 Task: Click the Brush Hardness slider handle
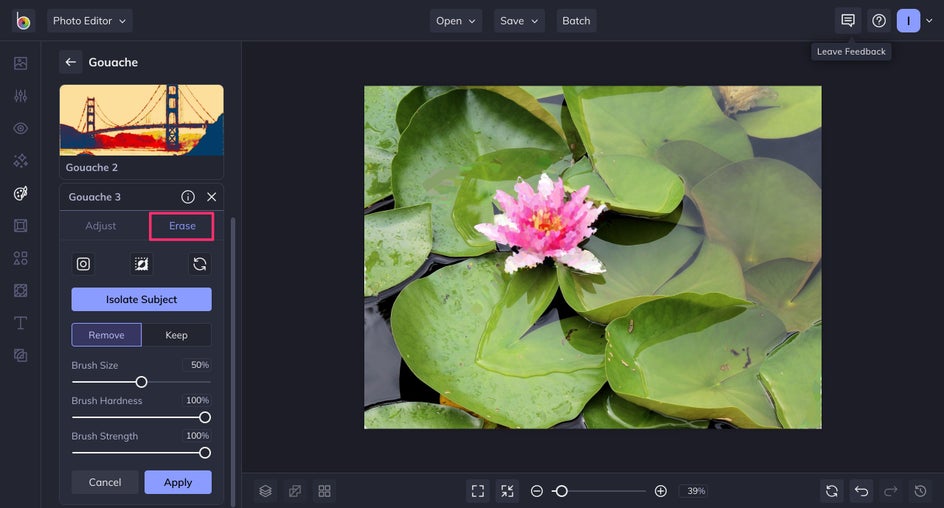205,417
